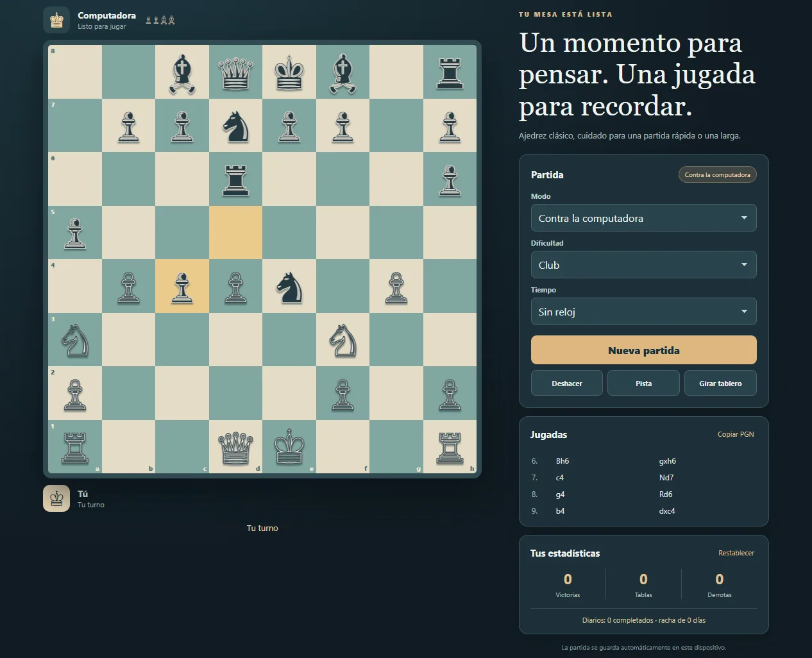Select the white rook on h1
Screen dimensions: 812x658
tap(450, 446)
